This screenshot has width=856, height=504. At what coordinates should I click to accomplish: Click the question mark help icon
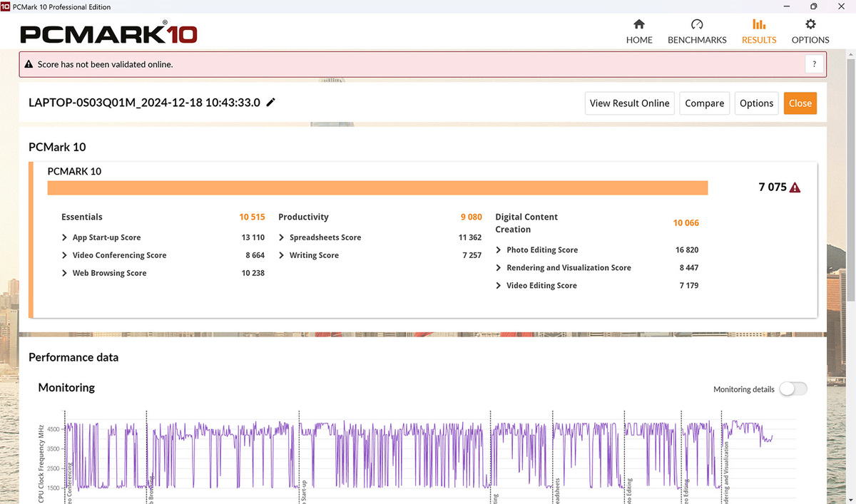click(x=815, y=64)
